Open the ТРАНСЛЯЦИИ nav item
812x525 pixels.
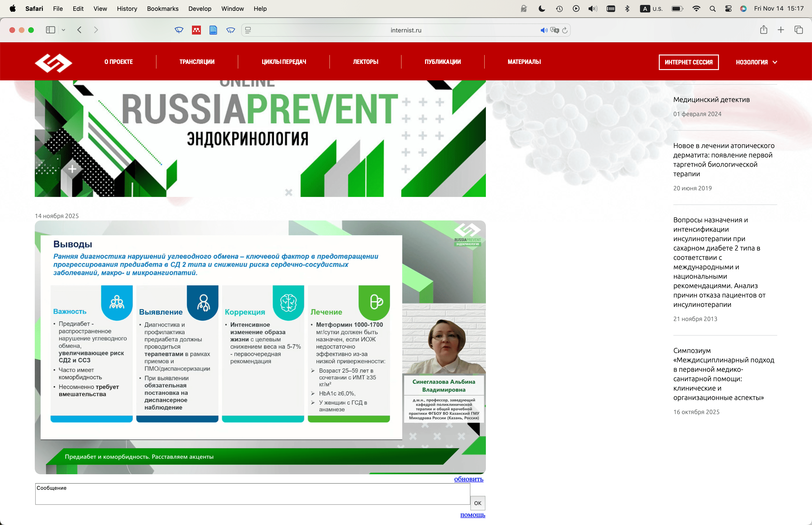[197, 62]
